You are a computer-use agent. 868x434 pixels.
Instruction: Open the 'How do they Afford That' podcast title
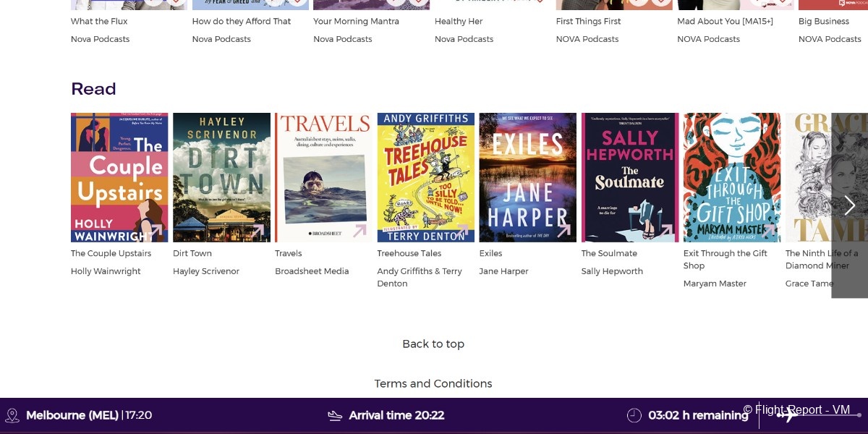tap(242, 21)
